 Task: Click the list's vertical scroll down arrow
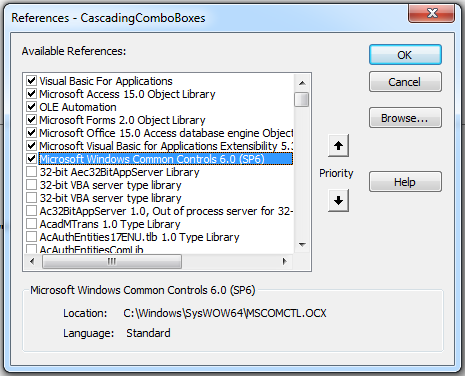click(x=302, y=245)
